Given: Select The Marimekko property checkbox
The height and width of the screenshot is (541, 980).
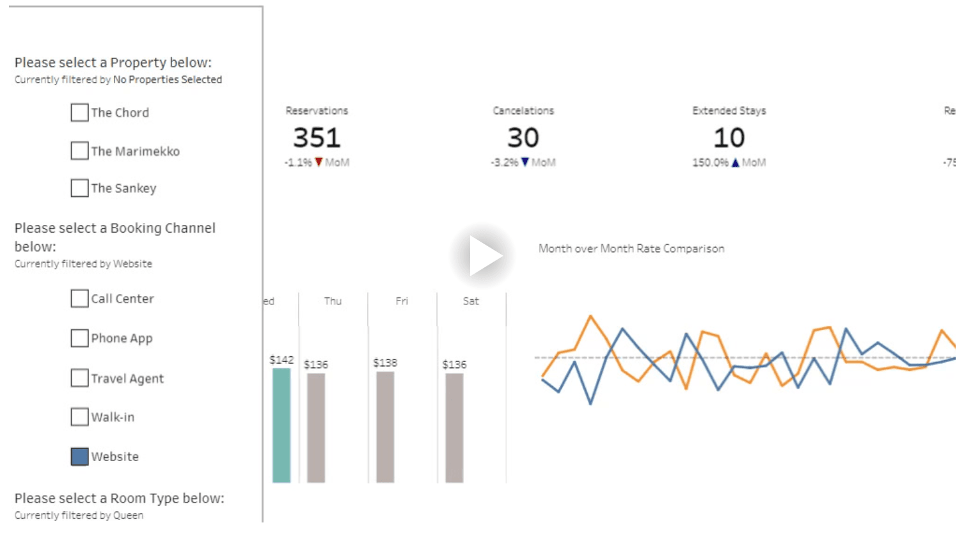Looking at the screenshot, I should (x=80, y=151).
